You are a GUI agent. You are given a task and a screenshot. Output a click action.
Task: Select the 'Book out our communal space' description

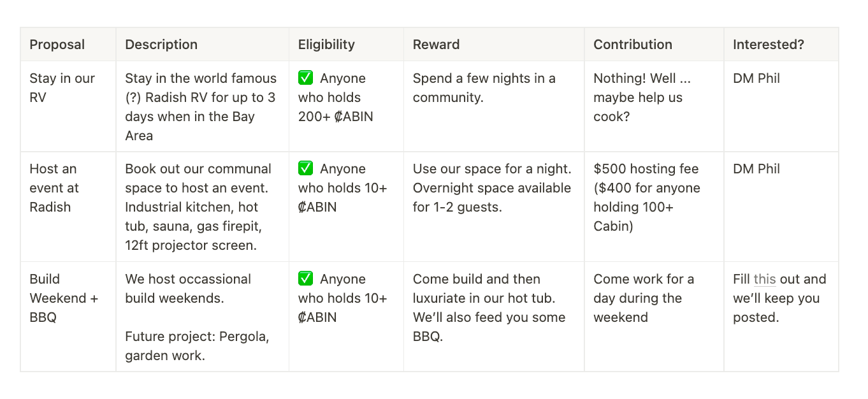(x=202, y=207)
